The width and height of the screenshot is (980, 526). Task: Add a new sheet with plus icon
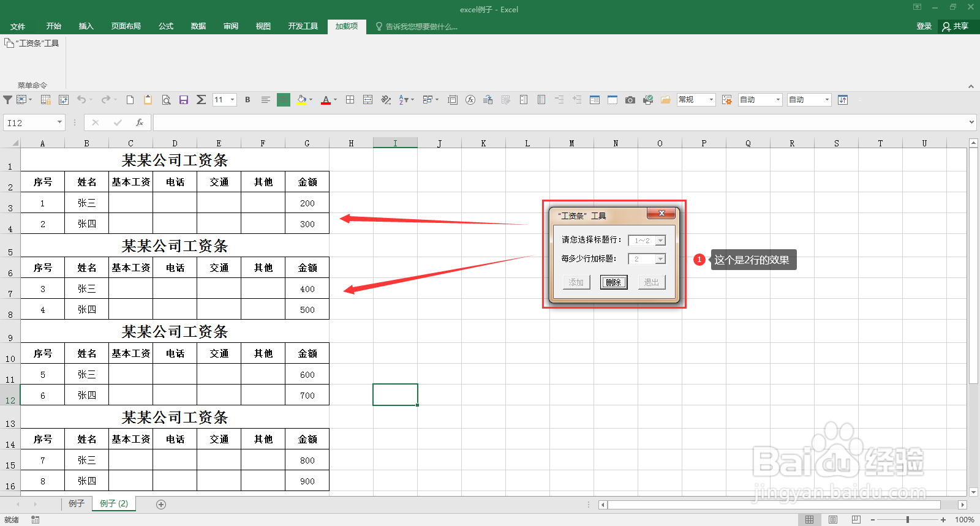161,505
